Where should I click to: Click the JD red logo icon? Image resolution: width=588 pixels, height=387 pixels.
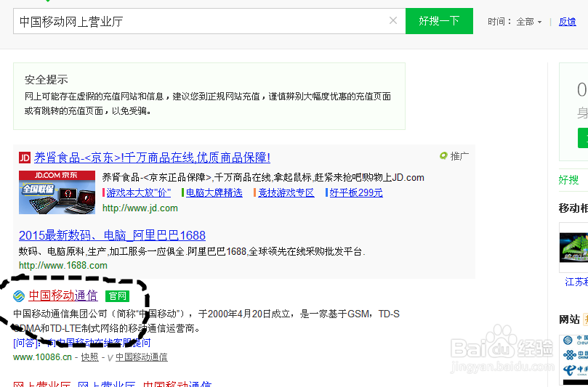coord(25,158)
